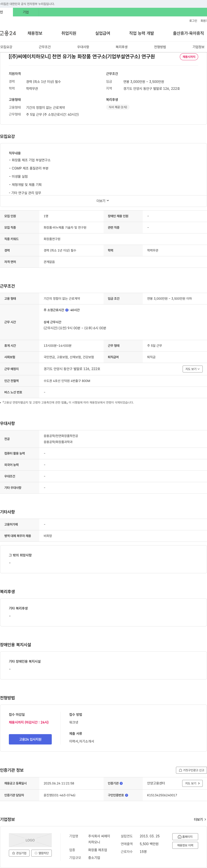Click the 윤진영(031-463-0746) contact text
This screenshot has height=868, width=207.
coord(60,795)
